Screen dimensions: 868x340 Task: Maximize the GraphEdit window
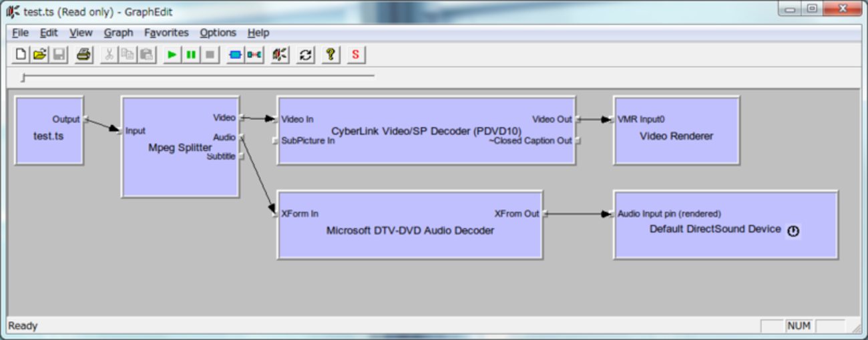pos(813,9)
